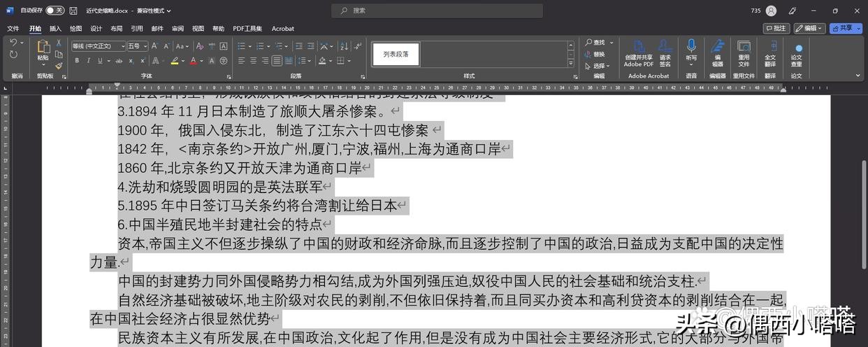Click the Format Painter brush icon
The height and width of the screenshot is (347, 868).
pyautogui.click(x=59, y=66)
